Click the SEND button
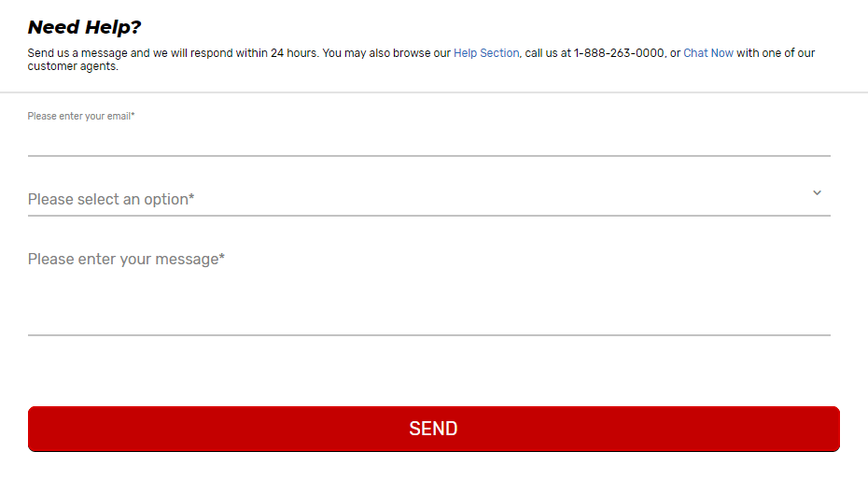The image size is (868, 480). [x=433, y=429]
